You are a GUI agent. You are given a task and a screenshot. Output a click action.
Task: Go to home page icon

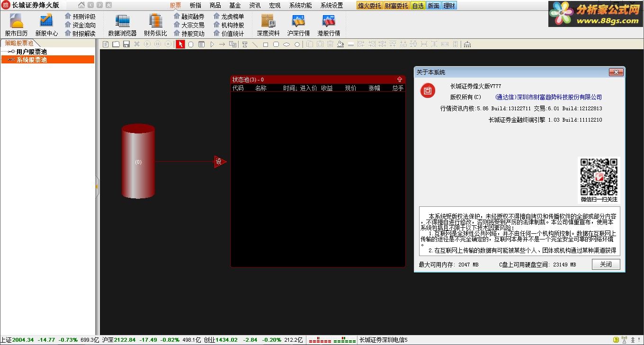tap(81, 5)
